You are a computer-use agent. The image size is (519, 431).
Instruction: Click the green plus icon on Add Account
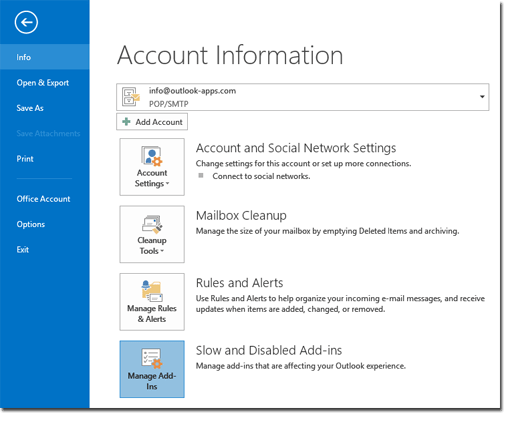tap(126, 122)
